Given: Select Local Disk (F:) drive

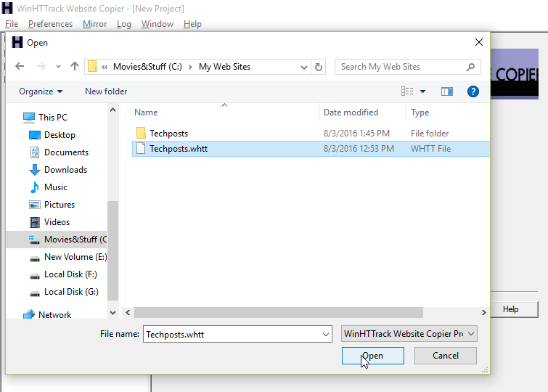Looking at the screenshot, I should point(70,274).
